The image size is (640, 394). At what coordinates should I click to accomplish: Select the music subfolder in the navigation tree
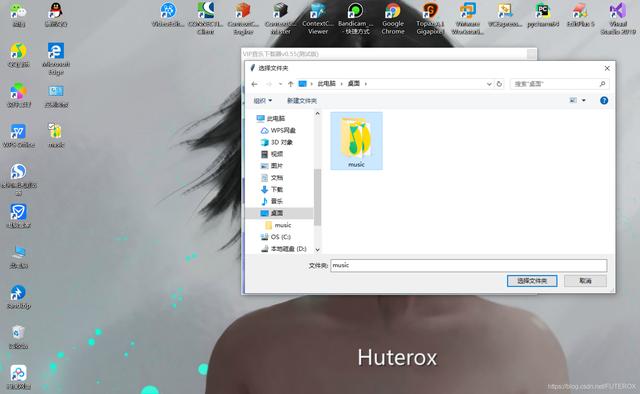pyautogui.click(x=278, y=225)
